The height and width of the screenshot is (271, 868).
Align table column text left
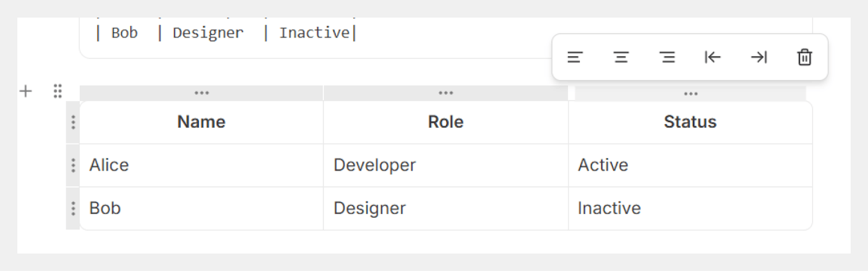coord(574,57)
